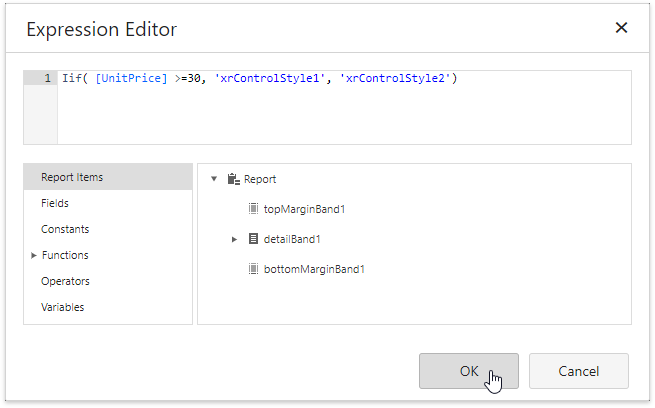Click line number 1 in editor gutter
655x408 pixels.
pyautogui.click(x=47, y=78)
